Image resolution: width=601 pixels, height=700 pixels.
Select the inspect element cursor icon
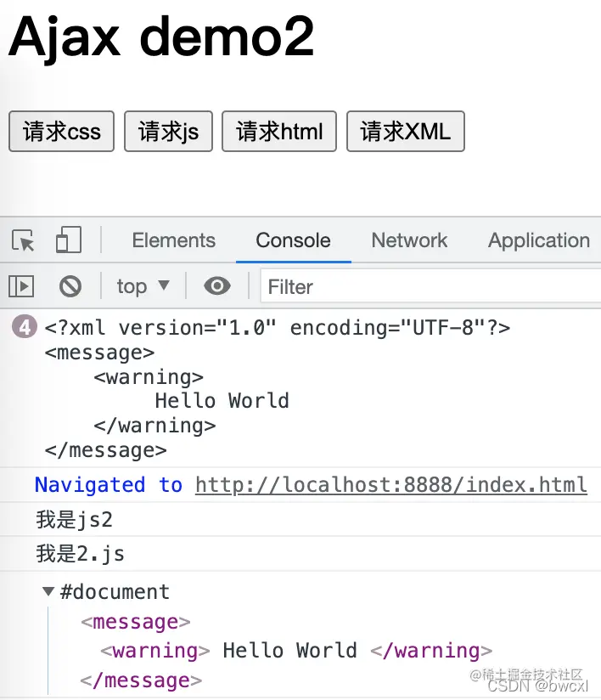click(25, 240)
